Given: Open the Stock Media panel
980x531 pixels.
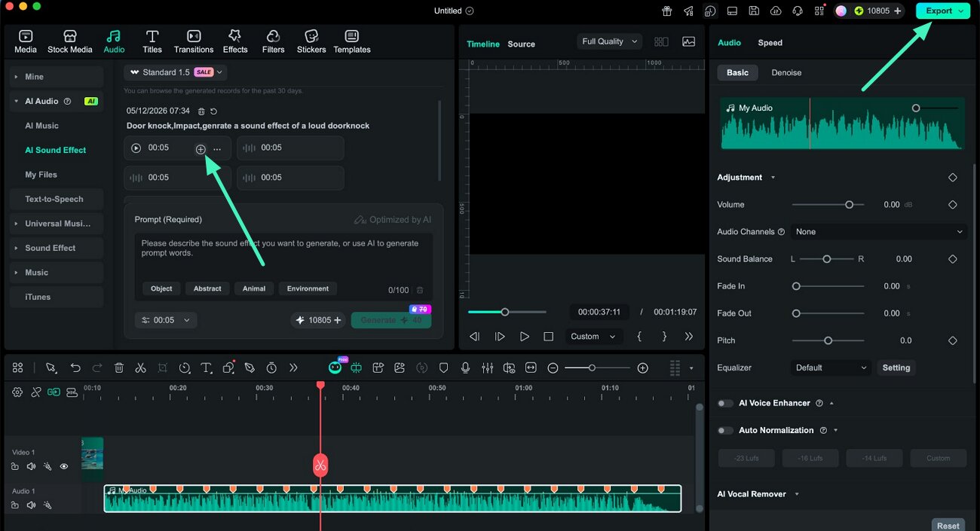Looking at the screenshot, I should coord(70,41).
